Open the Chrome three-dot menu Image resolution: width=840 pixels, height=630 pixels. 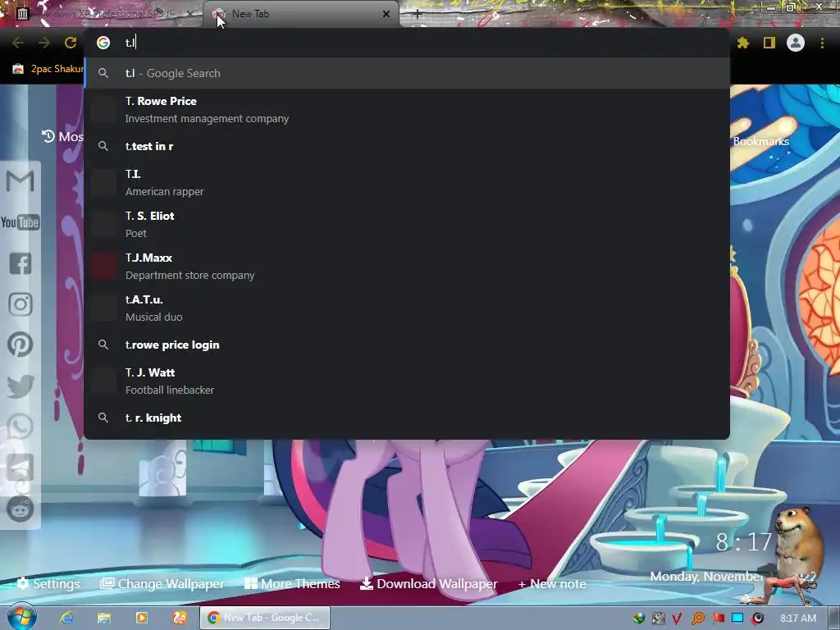coord(822,43)
